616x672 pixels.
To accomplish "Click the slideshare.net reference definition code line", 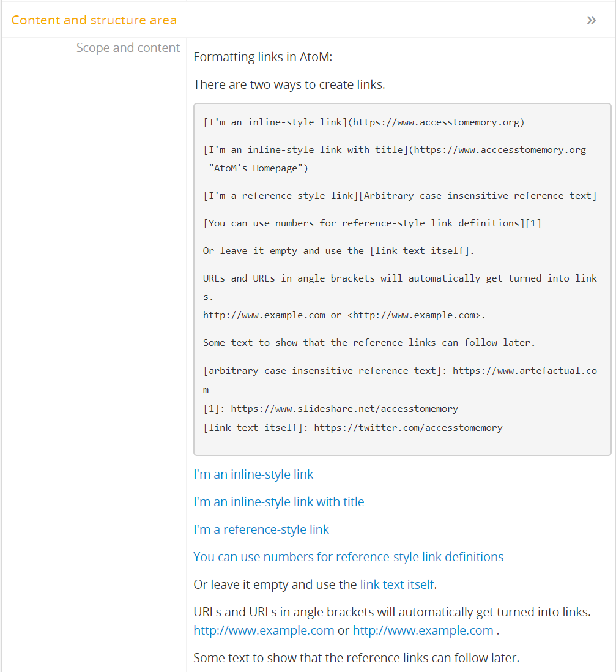I will coord(330,408).
